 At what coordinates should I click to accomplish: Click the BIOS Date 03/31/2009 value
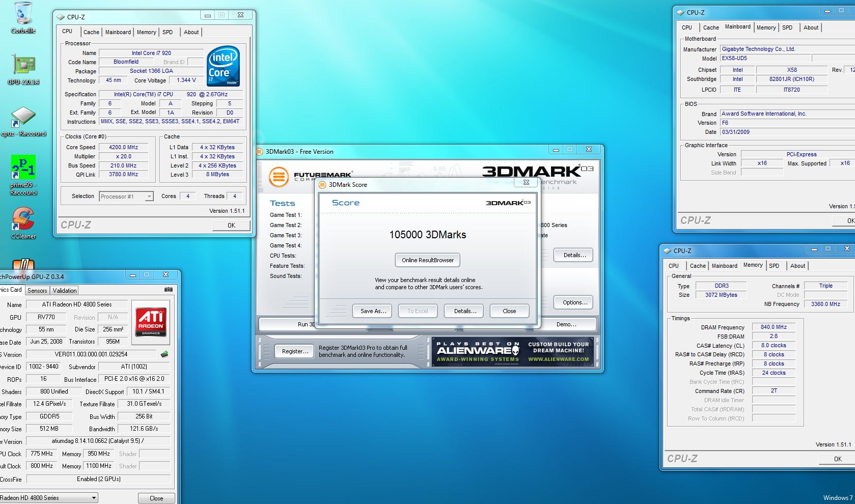click(x=735, y=132)
